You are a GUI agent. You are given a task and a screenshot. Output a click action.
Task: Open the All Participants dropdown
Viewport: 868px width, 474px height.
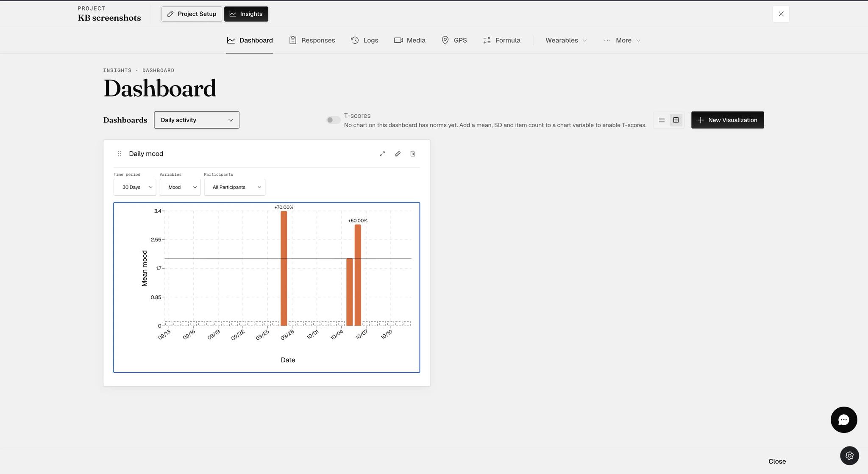(x=235, y=187)
